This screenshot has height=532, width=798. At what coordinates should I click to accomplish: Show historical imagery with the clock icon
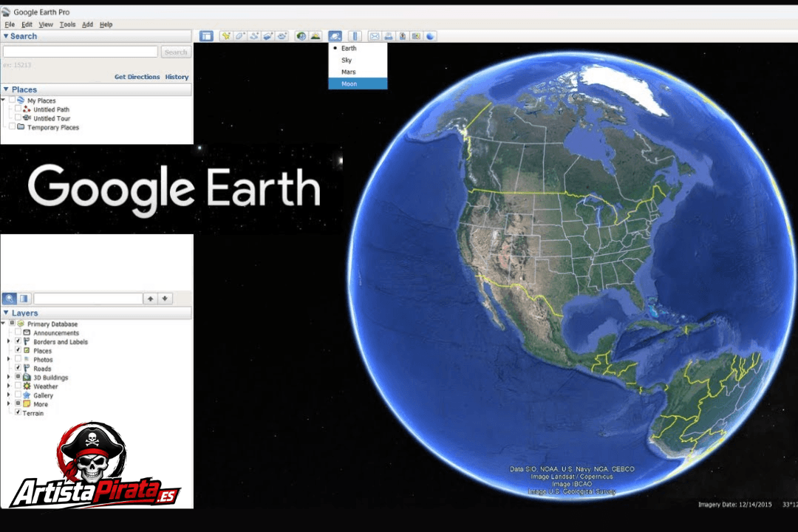[x=301, y=36]
